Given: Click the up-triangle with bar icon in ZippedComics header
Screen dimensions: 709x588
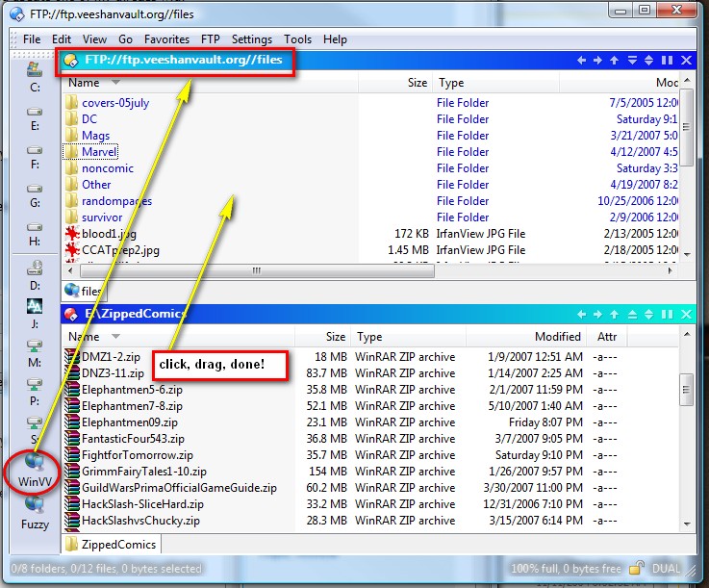Looking at the screenshot, I should click(x=632, y=315).
